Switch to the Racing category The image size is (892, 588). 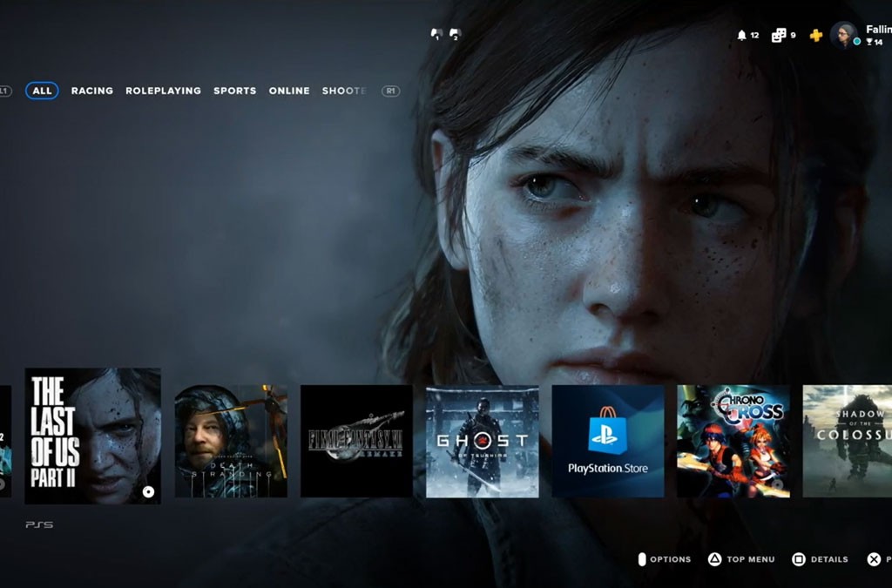tap(92, 91)
